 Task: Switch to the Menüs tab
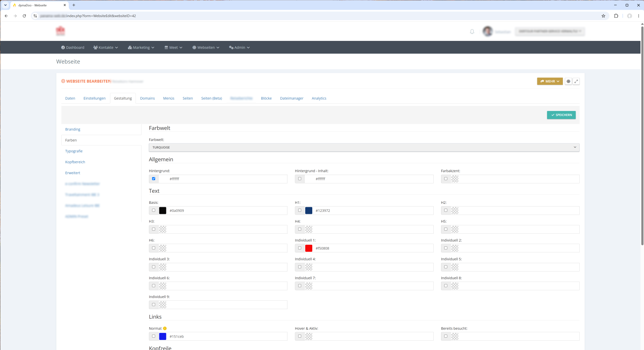169,98
